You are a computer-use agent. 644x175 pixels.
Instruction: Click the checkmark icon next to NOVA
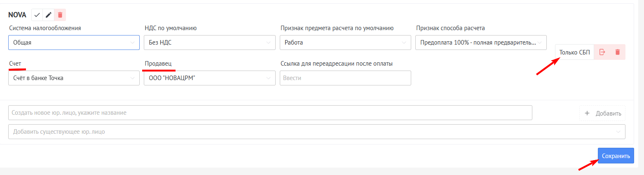tap(37, 15)
